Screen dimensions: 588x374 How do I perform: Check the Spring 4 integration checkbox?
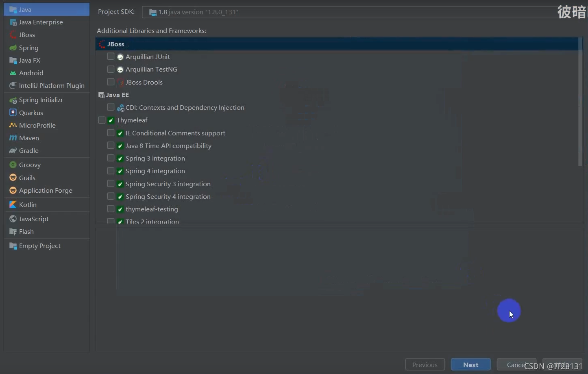[111, 170]
